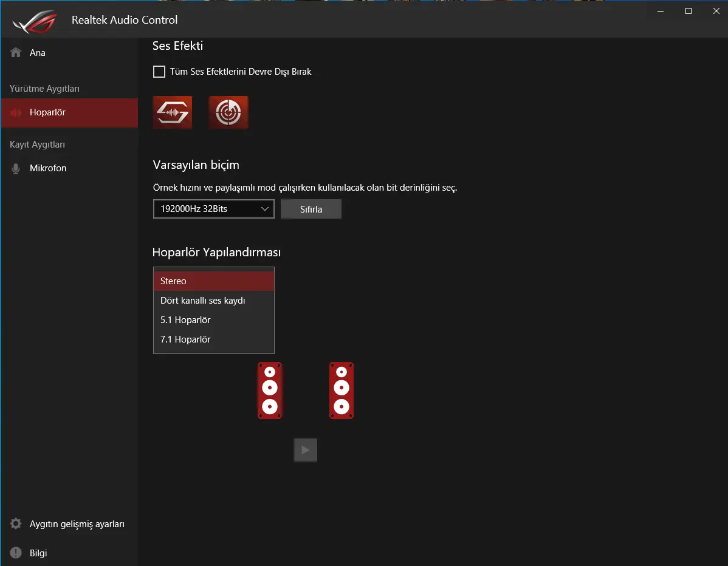Click the home icon beside Ana
The height and width of the screenshot is (566, 728).
pyautogui.click(x=16, y=52)
